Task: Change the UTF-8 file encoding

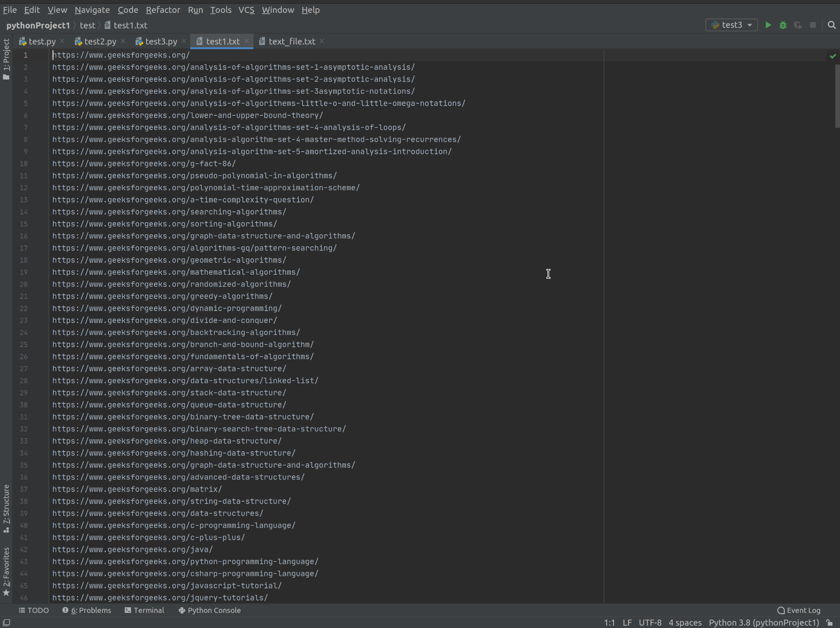Action: click(x=650, y=622)
